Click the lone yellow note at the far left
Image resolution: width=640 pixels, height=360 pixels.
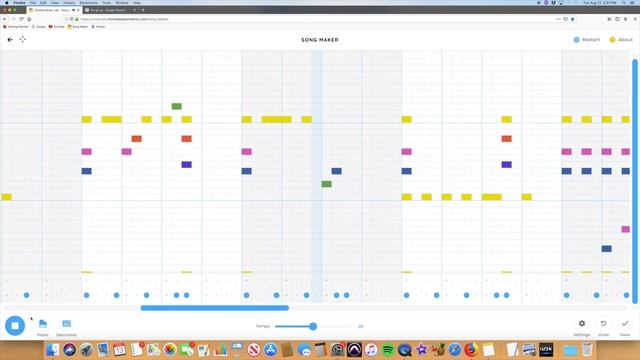pos(7,197)
